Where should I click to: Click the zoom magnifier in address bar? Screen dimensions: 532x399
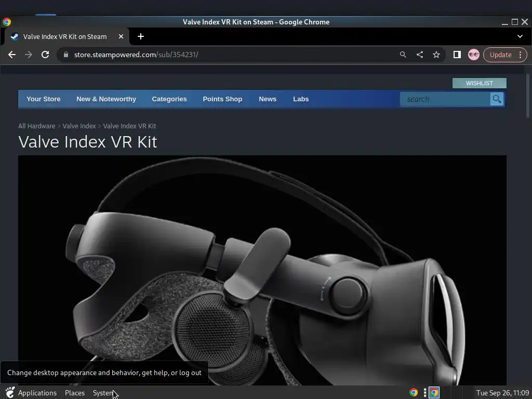click(x=403, y=55)
